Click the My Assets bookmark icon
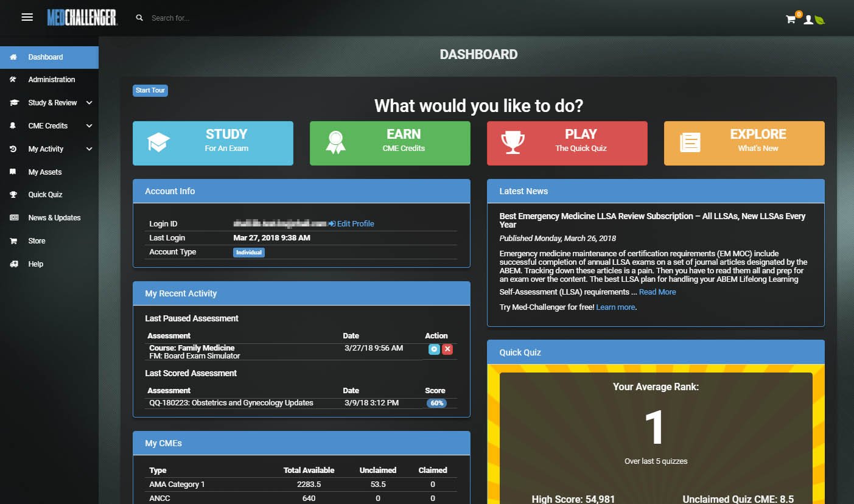This screenshot has width=854, height=504. pyautogui.click(x=13, y=172)
